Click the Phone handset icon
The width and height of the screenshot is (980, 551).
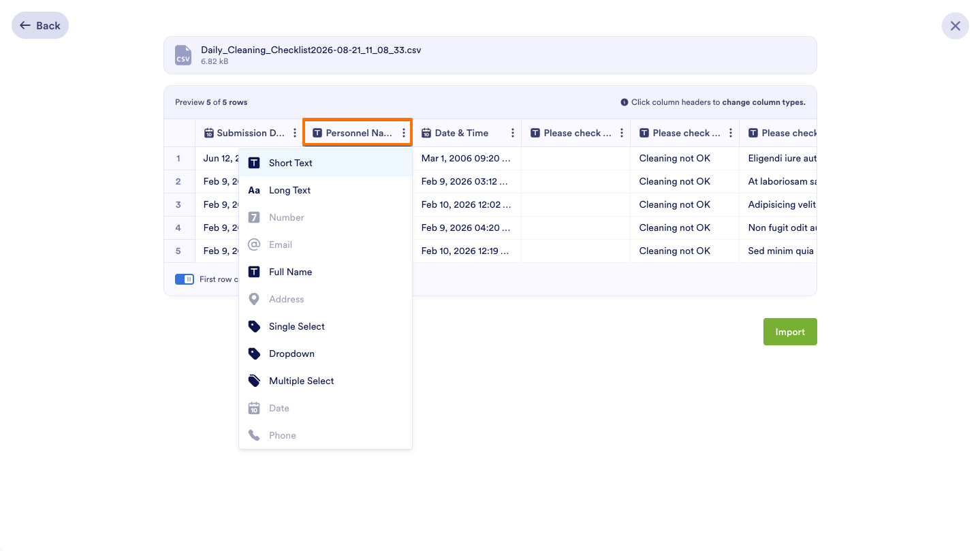click(x=254, y=435)
